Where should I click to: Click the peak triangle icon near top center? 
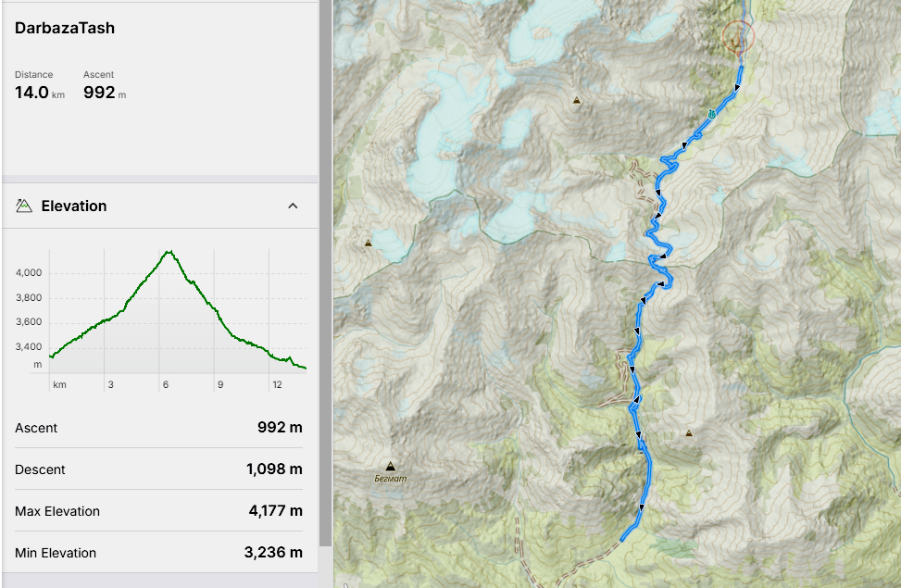click(x=577, y=100)
